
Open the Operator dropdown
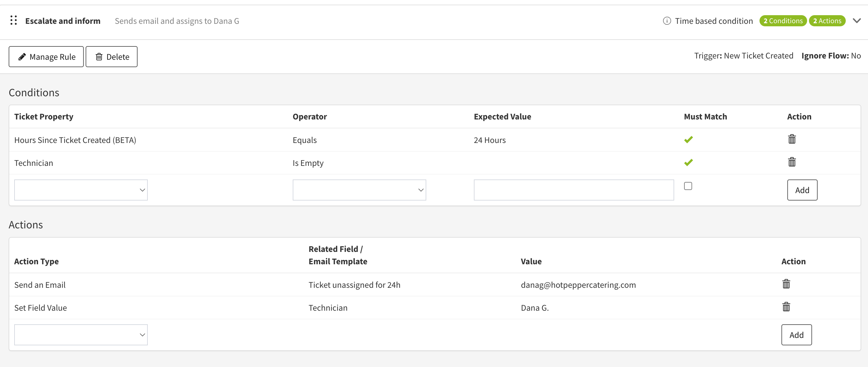click(359, 190)
